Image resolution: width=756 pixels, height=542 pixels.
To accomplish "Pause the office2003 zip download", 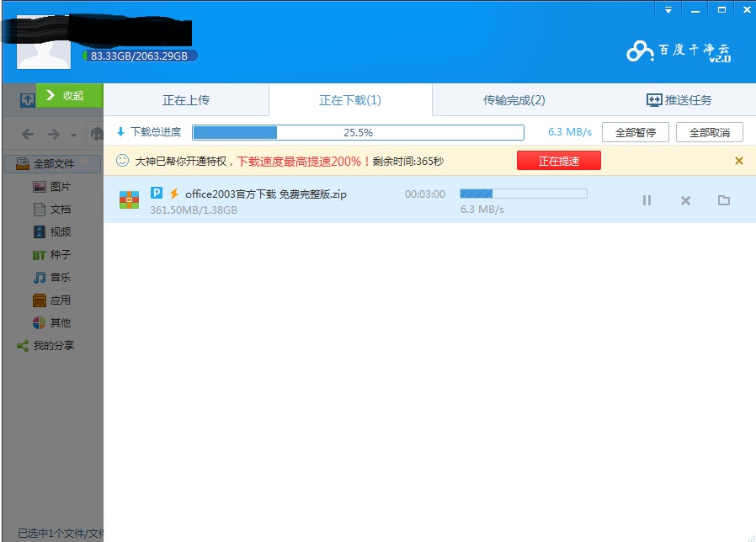I will 647,200.
